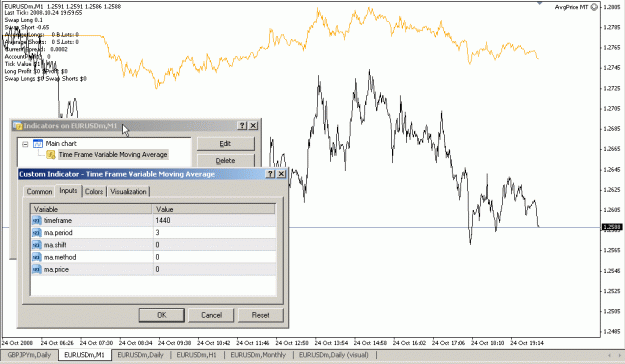
Task: Click the chart shift triangle marker at top
Action: [x=540, y=3]
